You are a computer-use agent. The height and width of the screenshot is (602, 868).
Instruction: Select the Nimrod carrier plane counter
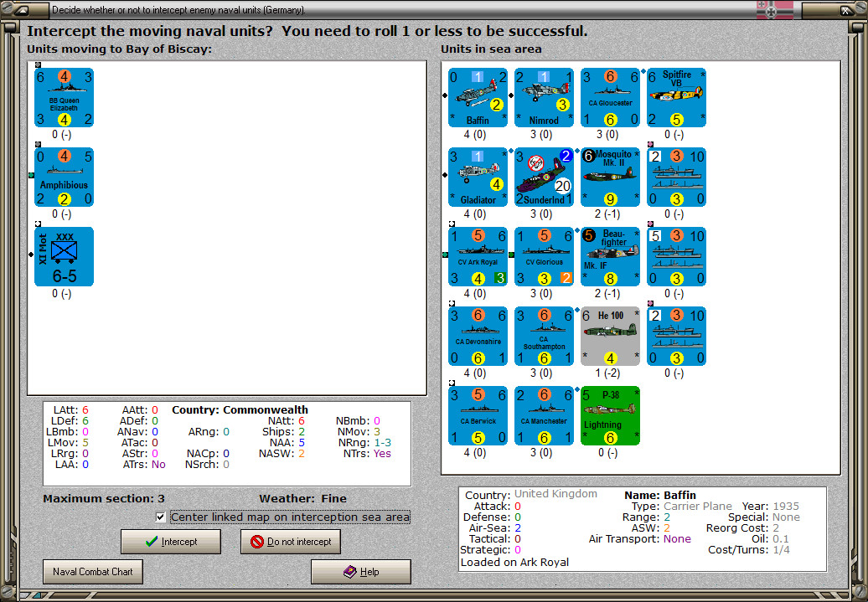coord(544,97)
